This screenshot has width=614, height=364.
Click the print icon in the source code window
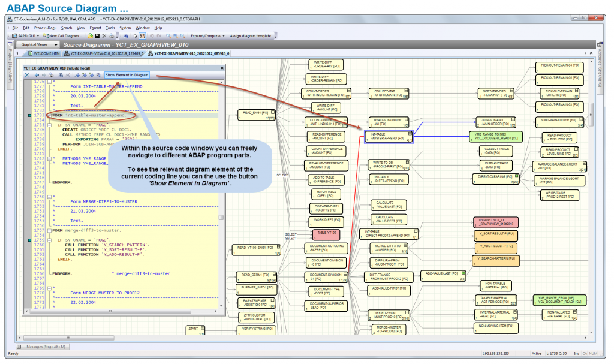click(50, 74)
